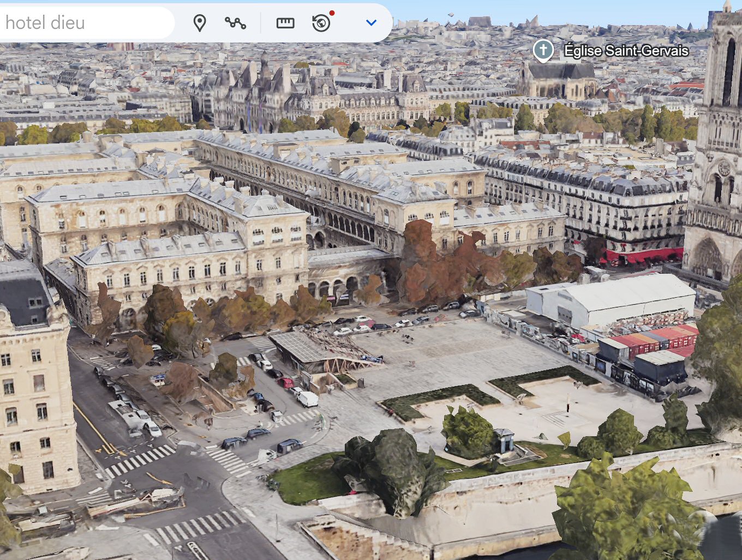This screenshot has height=560, width=742.
Task: Expand the toolbar's blue chevron dropdown
Action: (371, 23)
